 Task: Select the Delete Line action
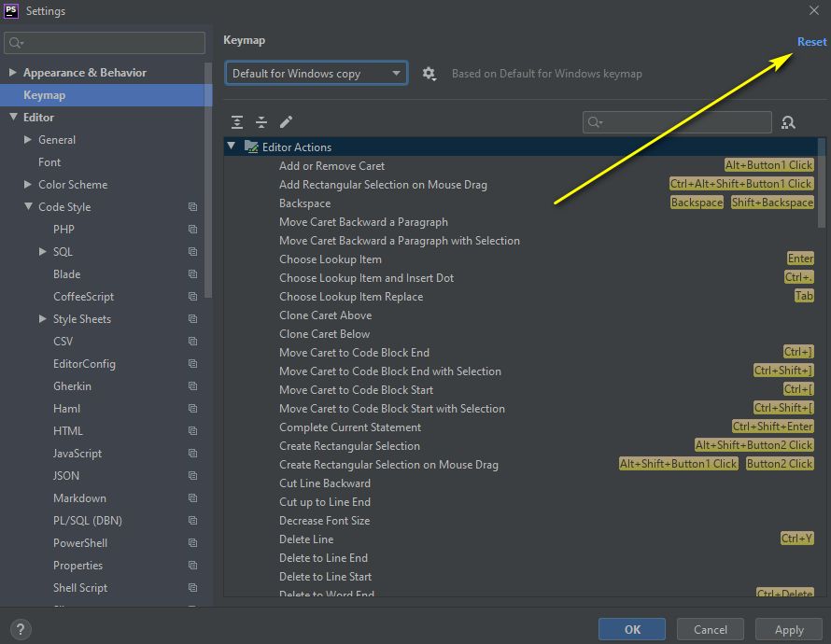519,539
